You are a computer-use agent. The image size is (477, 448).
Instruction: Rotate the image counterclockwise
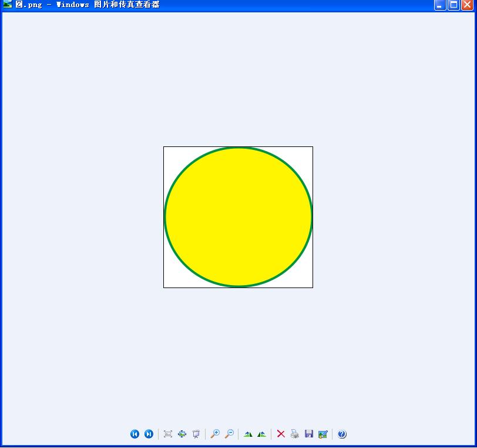click(262, 434)
